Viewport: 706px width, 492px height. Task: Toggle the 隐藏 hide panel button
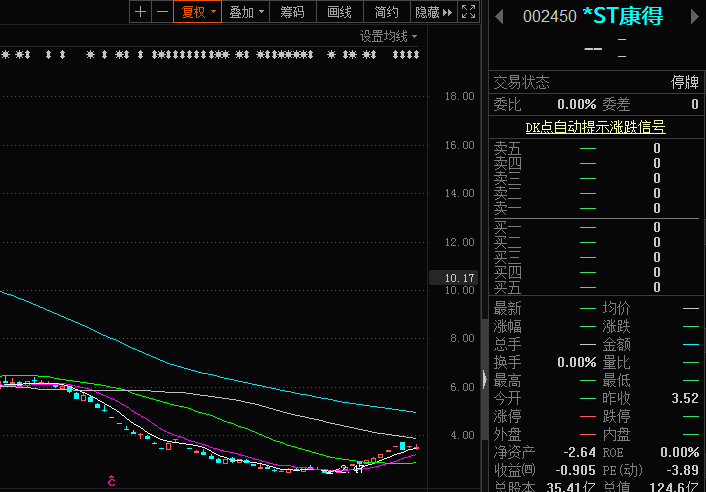point(426,12)
